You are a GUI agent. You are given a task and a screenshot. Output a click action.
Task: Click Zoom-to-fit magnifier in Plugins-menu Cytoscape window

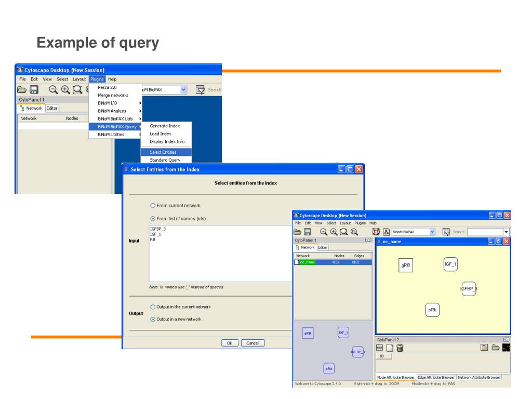point(77,89)
